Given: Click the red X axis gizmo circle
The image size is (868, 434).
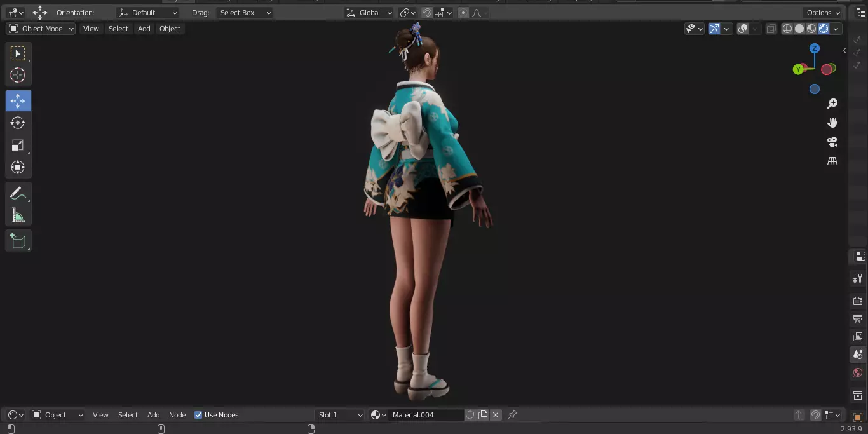Looking at the screenshot, I should click(827, 69).
